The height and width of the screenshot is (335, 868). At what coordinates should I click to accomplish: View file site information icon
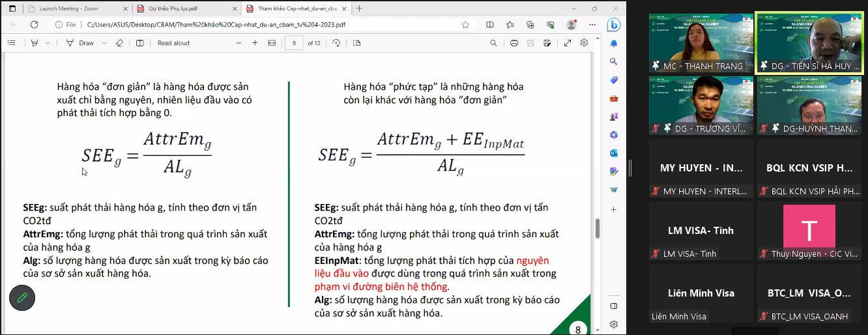click(x=66, y=25)
